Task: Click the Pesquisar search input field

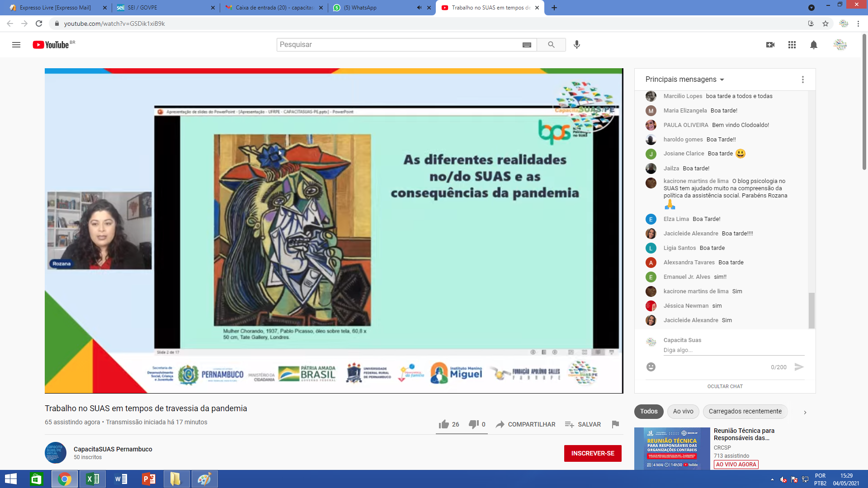Action: click(398, 45)
